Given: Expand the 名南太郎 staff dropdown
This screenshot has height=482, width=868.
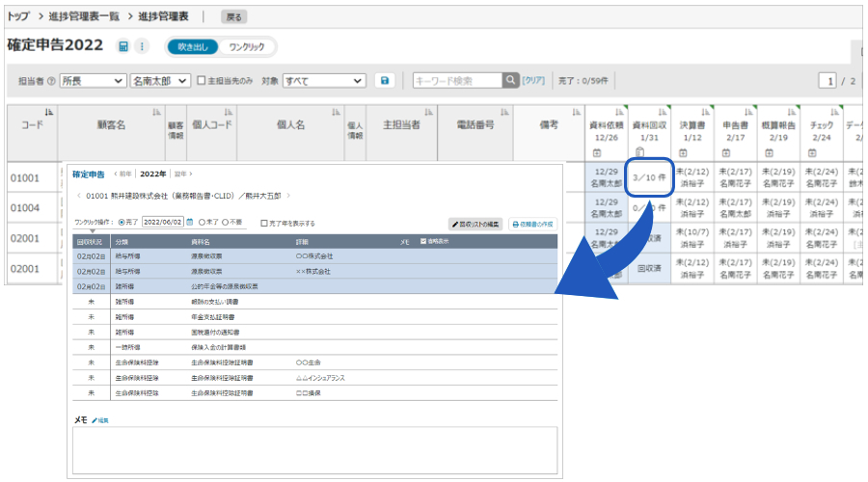Looking at the screenshot, I should pyautogui.click(x=160, y=81).
